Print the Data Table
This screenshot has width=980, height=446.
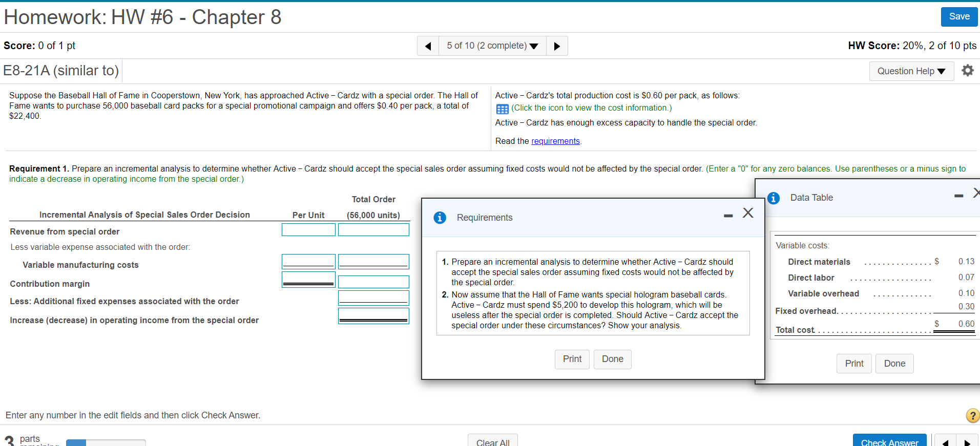[x=854, y=364]
